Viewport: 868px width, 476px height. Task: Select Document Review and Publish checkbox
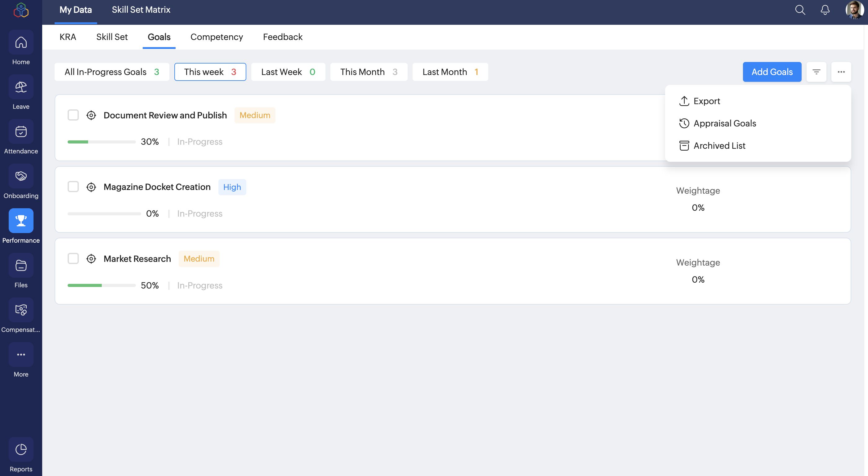pos(73,115)
